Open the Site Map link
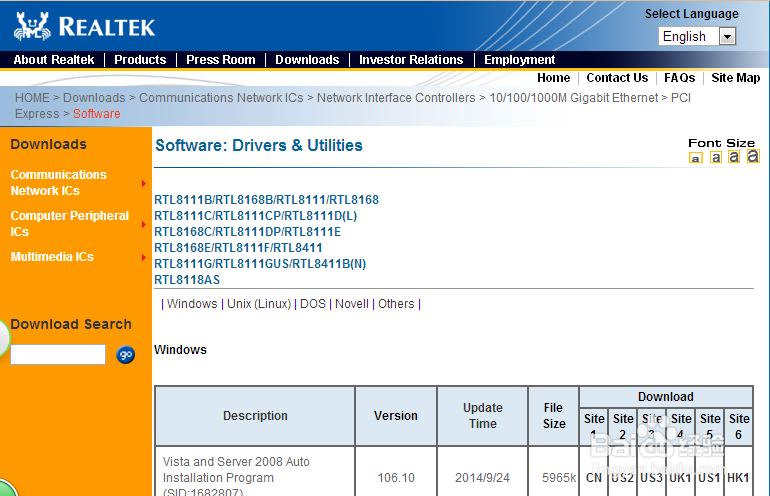 click(736, 78)
